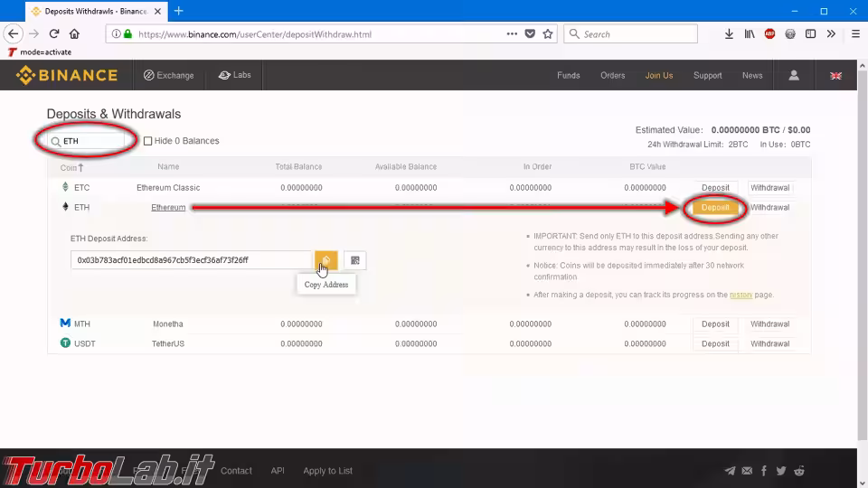
Task: Open Funds menu
Action: click(569, 75)
